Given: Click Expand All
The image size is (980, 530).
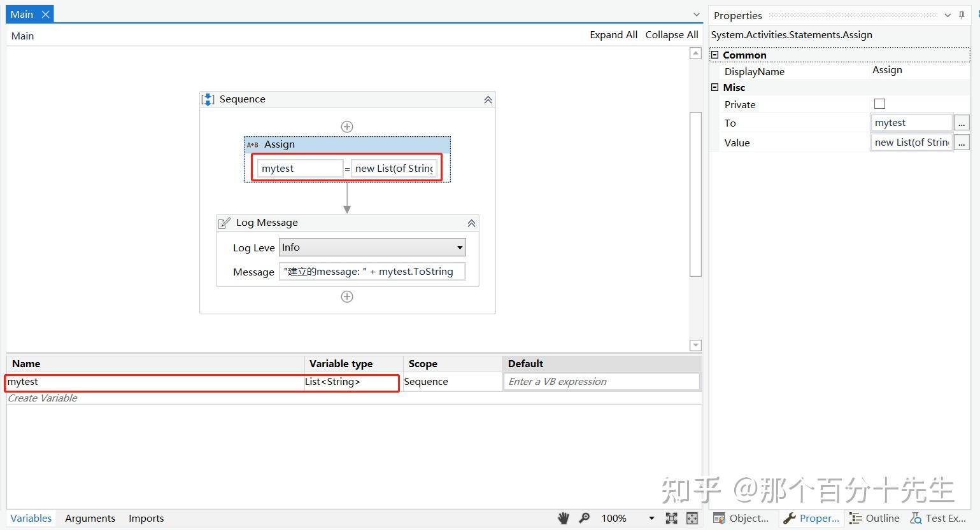Looking at the screenshot, I should pos(613,35).
